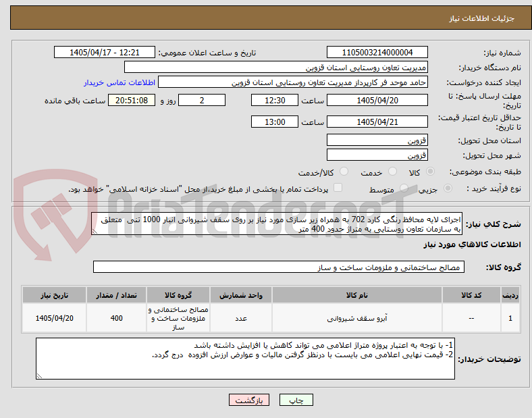Click the remaining time 20:51:08 field
The height and width of the screenshot is (418, 532).
[132, 101]
